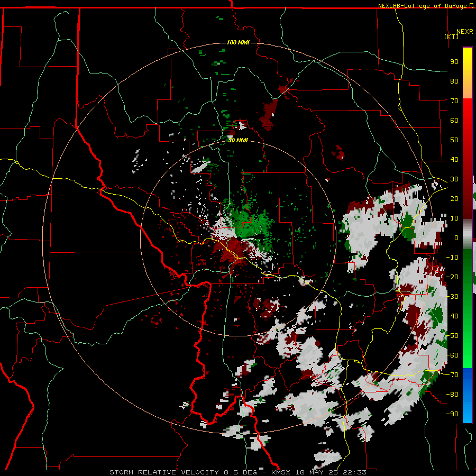Pick the blue band of the color bar
The image size is (476, 476).
coord(467,396)
